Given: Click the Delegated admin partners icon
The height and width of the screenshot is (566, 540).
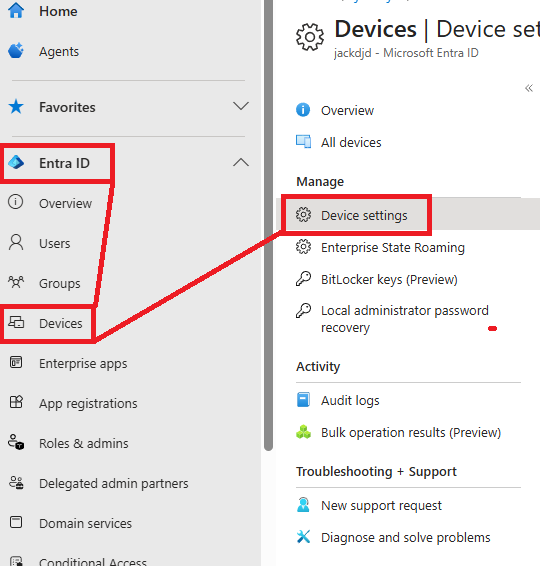Looking at the screenshot, I should pyautogui.click(x=16, y=483).
